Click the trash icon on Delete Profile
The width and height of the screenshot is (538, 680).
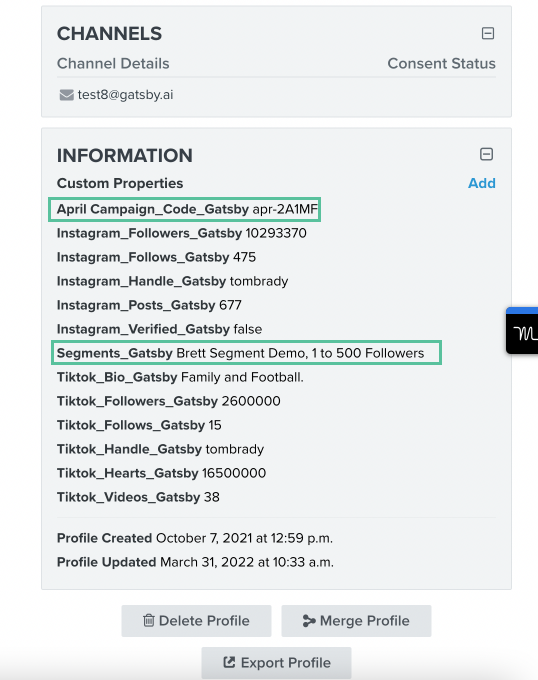click(148, 620)
